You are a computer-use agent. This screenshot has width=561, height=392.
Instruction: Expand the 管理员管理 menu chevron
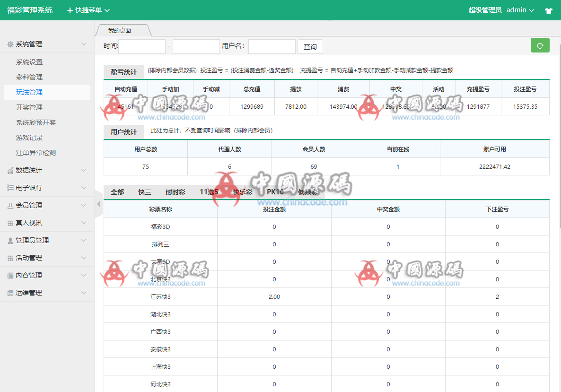point(84,240)
